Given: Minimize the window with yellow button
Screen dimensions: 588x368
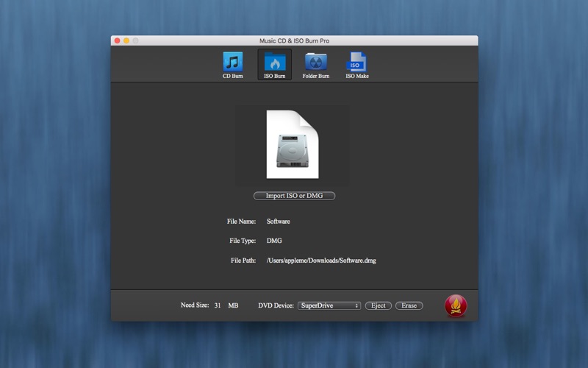Looking at the screenshot, I should coord(126,40).
